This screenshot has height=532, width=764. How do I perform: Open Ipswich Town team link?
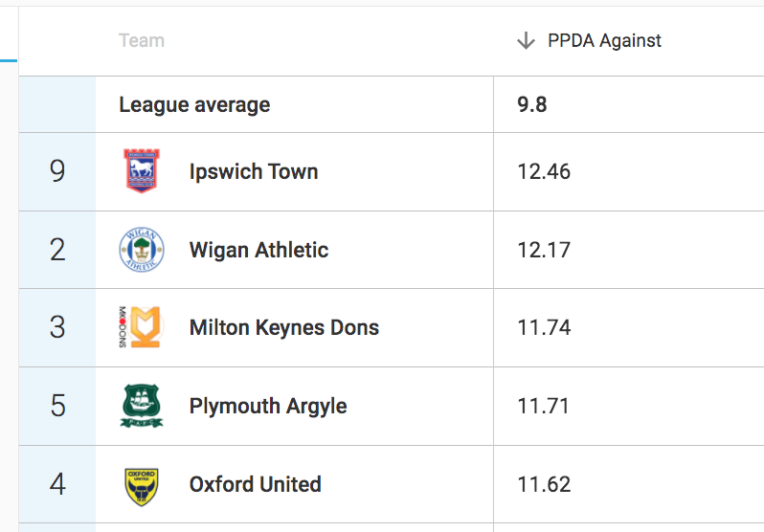coord(254,172)
